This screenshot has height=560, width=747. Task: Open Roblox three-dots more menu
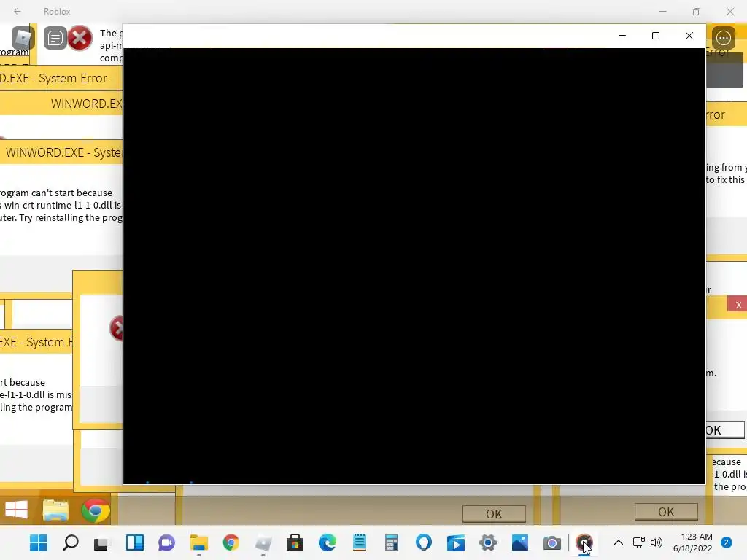coord(723,38)
